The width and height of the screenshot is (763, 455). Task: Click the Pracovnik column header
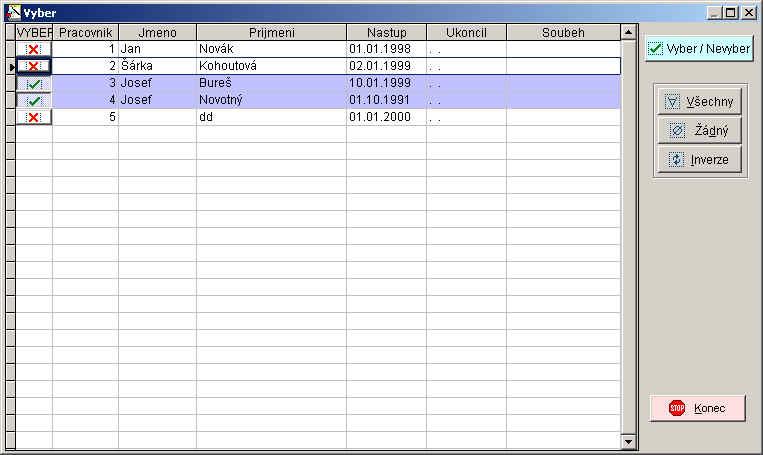85,33
